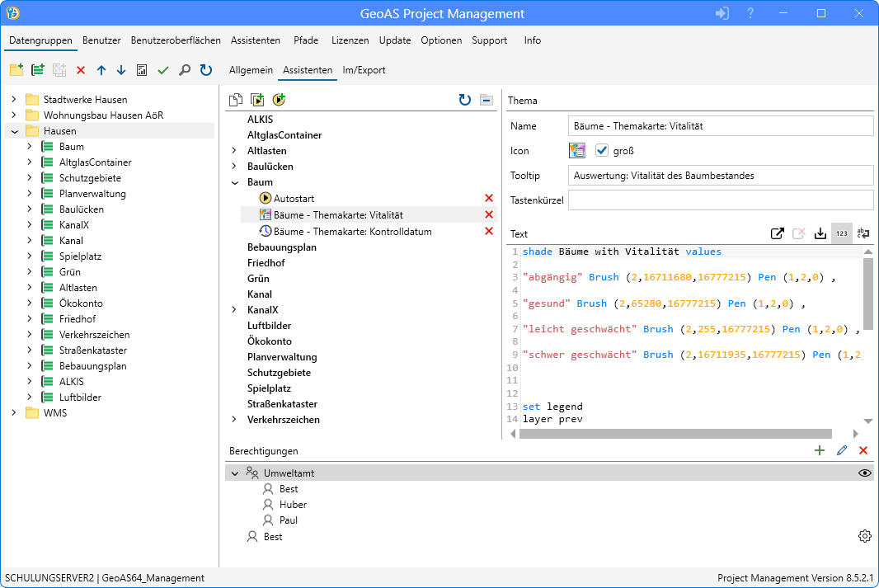Select 'Bäume - Themakarte: Kontrolldatum' entry

point(352,232)
